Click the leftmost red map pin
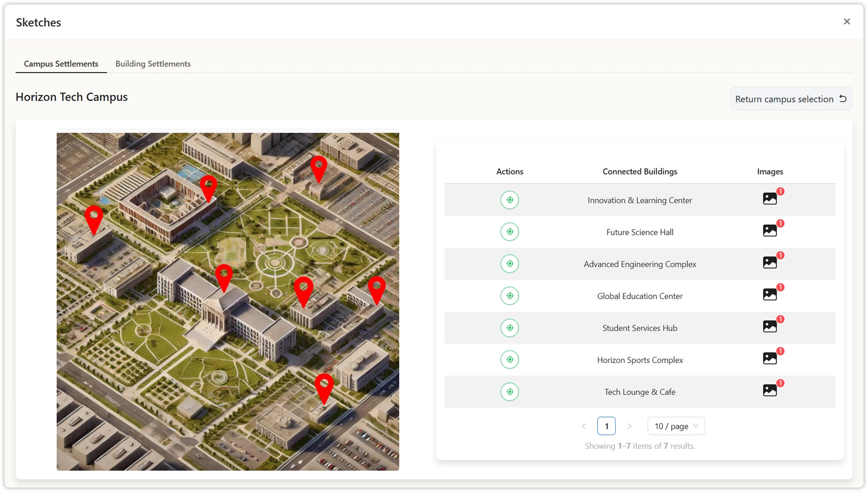The height and width of the screenshot is (492, 868). 94,218
